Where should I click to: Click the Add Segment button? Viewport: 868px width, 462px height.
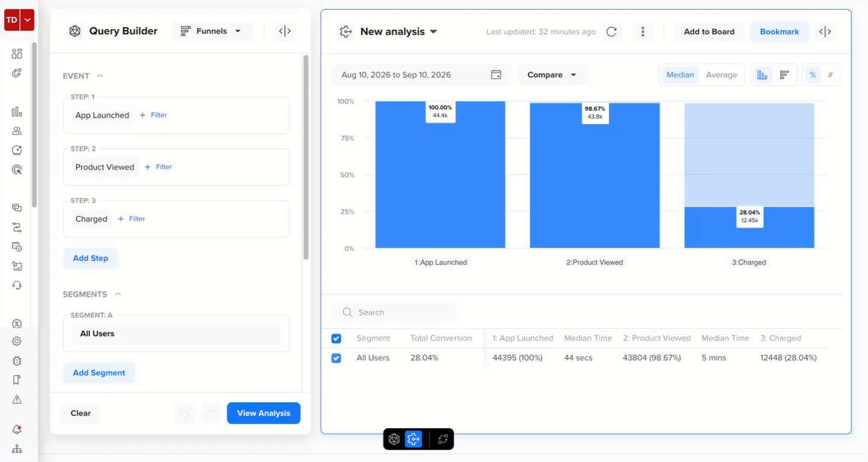[99, 373]
